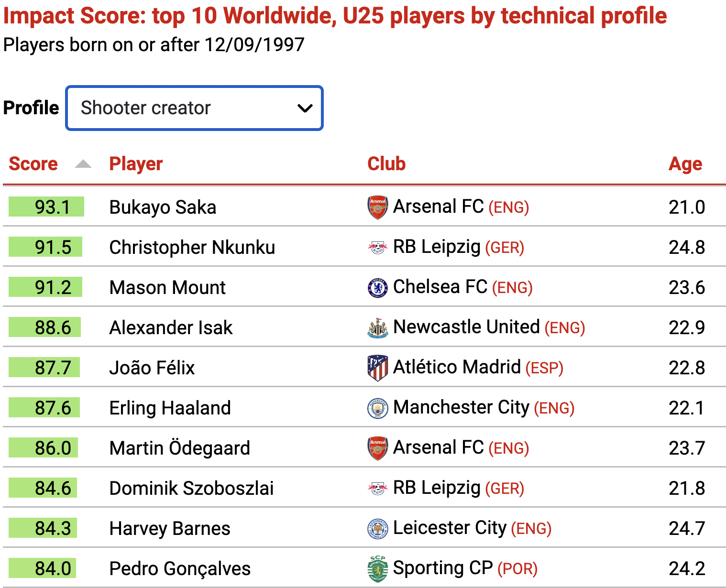Click the Atlético Madrid crest icon
726x588 pixels.
tap(378, 368)
